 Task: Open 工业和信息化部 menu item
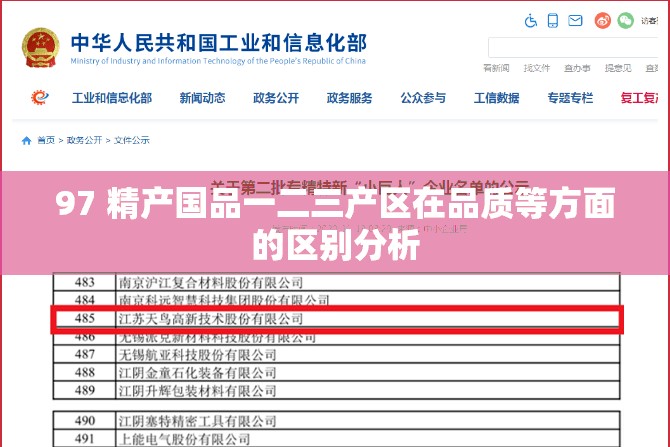click(112, 98)
